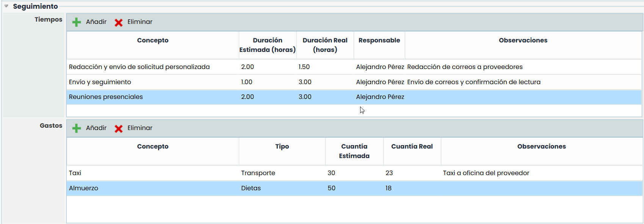Collapse the Seguimiento section
Viewport: 644px width, 224px height.
click(x=6, y=6)
